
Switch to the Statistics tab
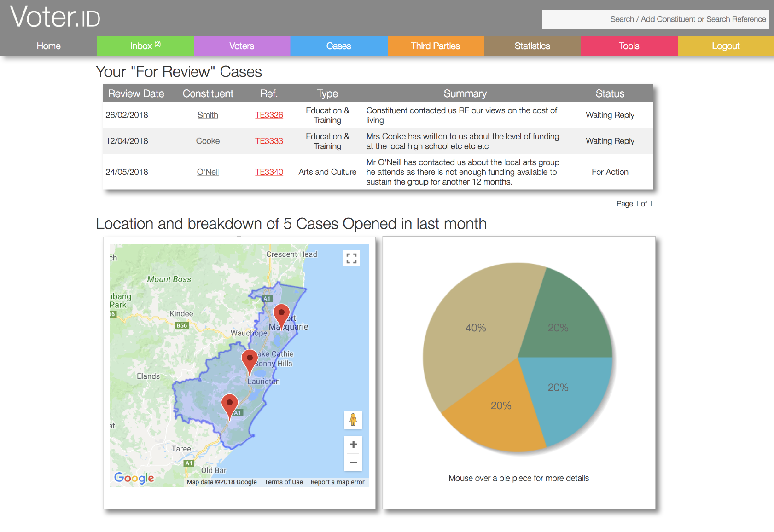tap(532, 46)
